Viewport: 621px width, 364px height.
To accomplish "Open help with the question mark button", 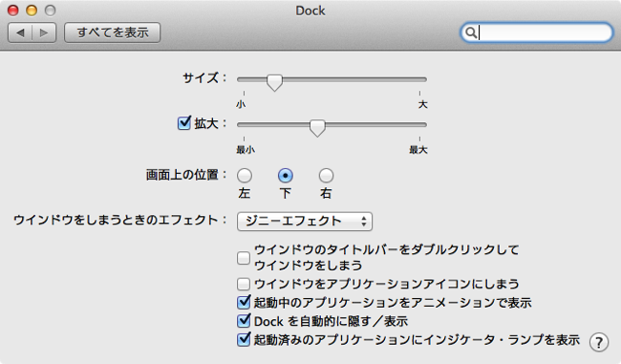I will pos(598,342).
